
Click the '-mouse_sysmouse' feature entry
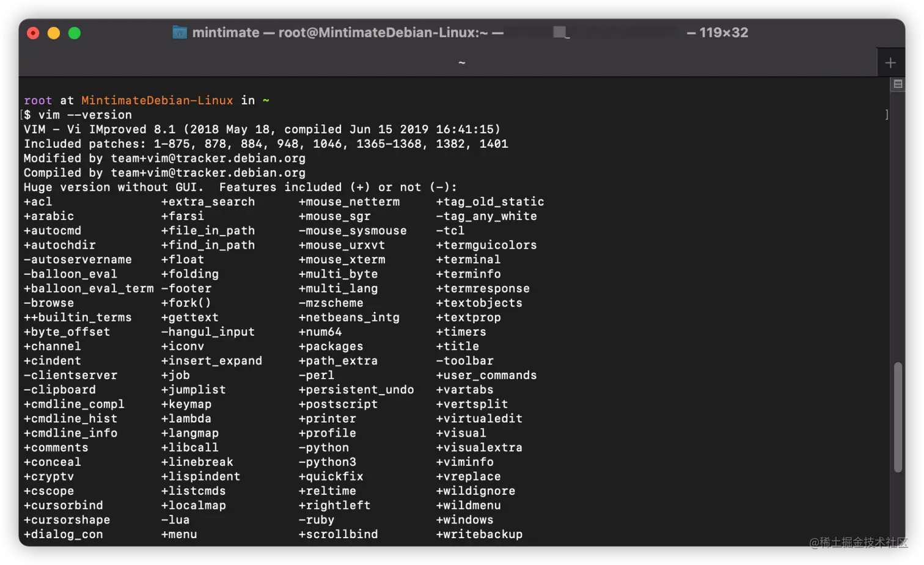pyautogui.click(x=353, y=231)
